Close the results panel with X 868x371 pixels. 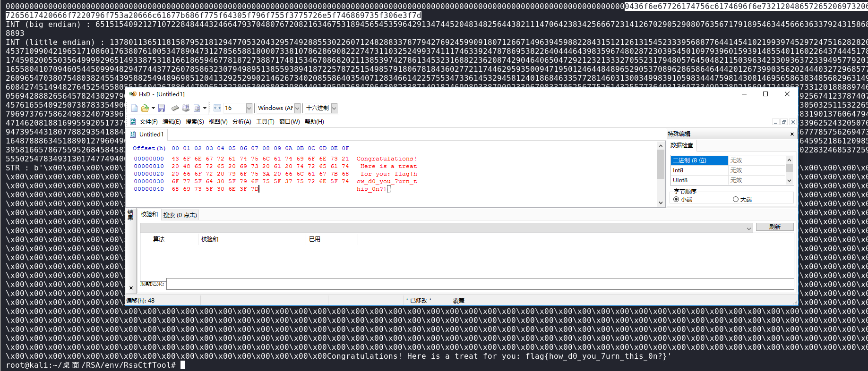pyautogui.click(x=131, y=287)
